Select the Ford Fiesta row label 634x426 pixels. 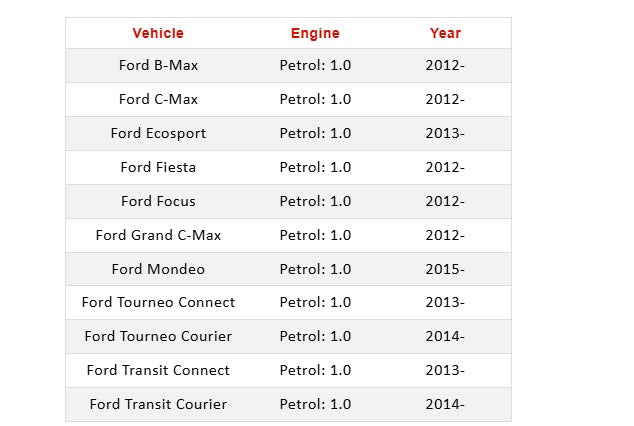[158, 167]
